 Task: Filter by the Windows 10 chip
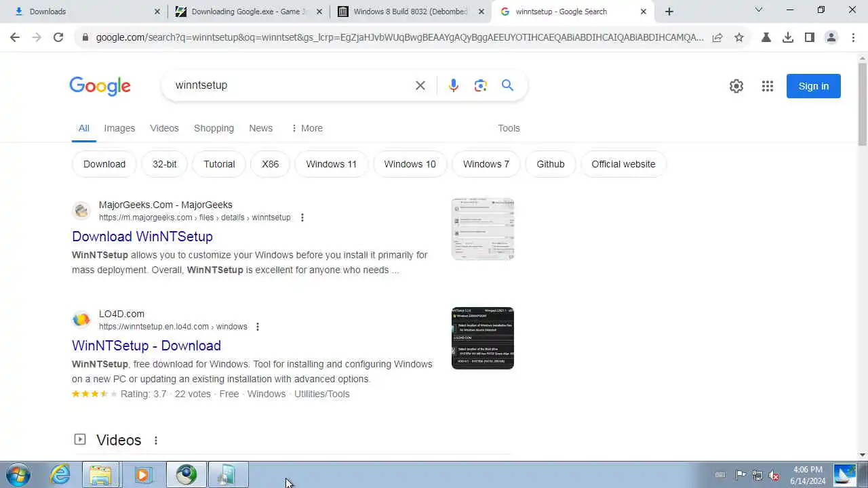click(x=410, y=164)
